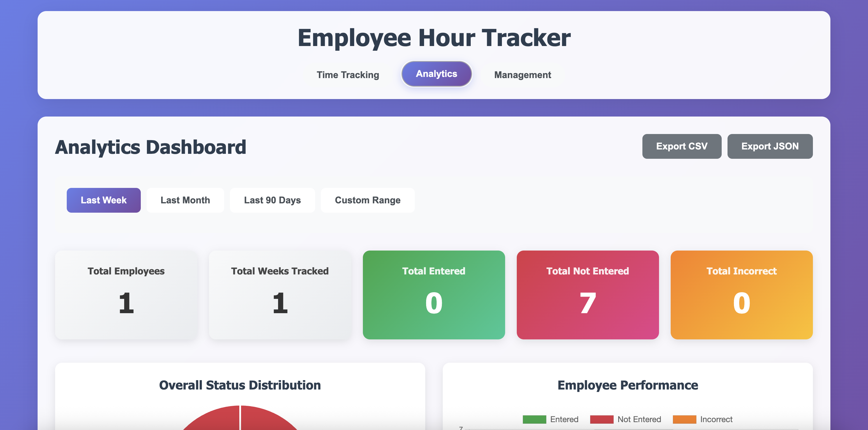Click the Total Employees stat card
The width and height of the screenshot is (868, 430).
coord(126,295)
